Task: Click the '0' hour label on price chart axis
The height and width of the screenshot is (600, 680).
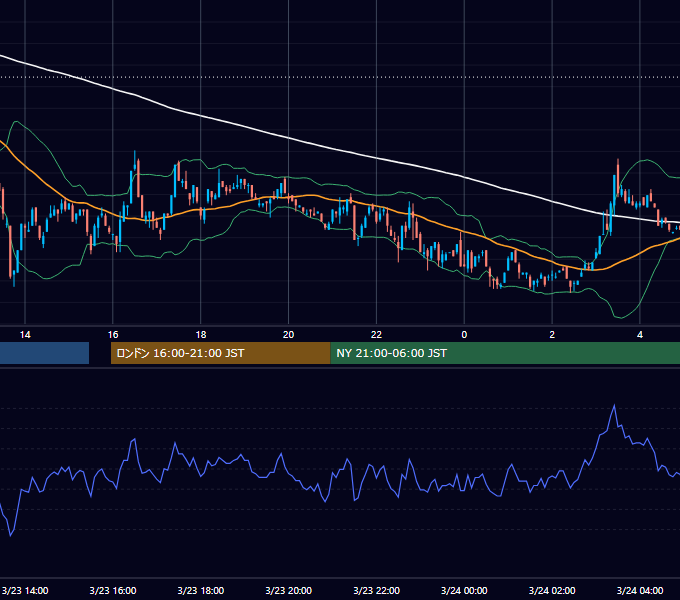Action: [464, 335]
